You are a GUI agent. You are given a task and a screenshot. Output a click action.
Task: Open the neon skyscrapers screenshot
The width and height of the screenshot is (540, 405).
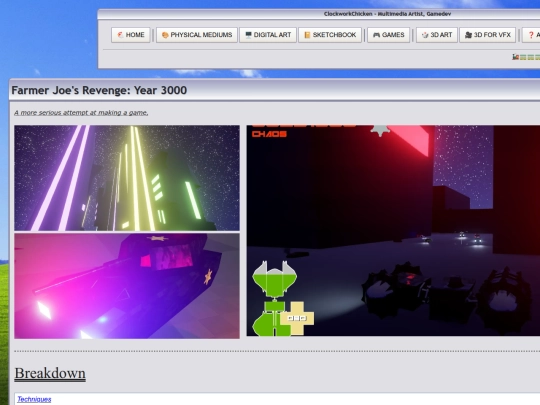click(127, 178)
